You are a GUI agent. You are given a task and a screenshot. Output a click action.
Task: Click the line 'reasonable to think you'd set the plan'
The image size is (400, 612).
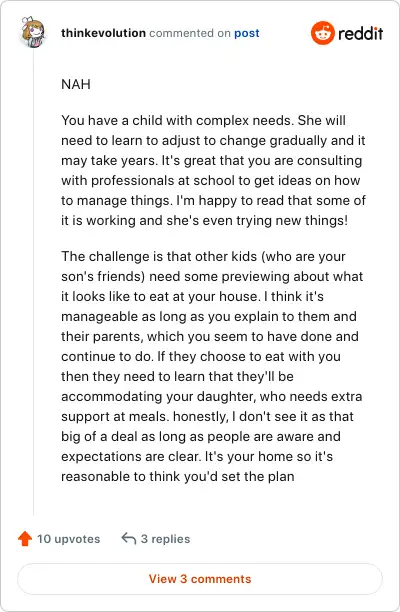[178, 477]
